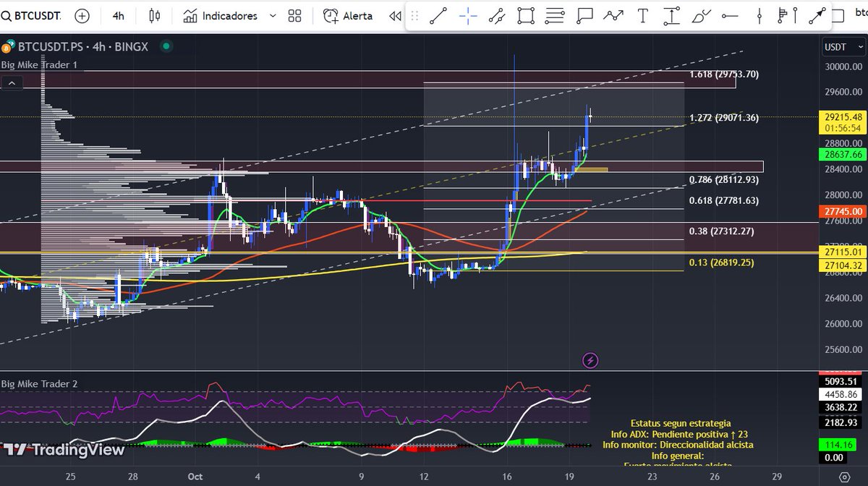Select the Price Range measuring tool
The image size is (868, 486).
(x=672, y=15)
